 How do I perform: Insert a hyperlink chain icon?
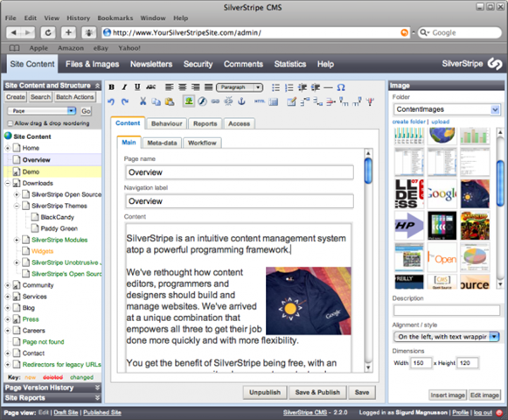[215, 101]
